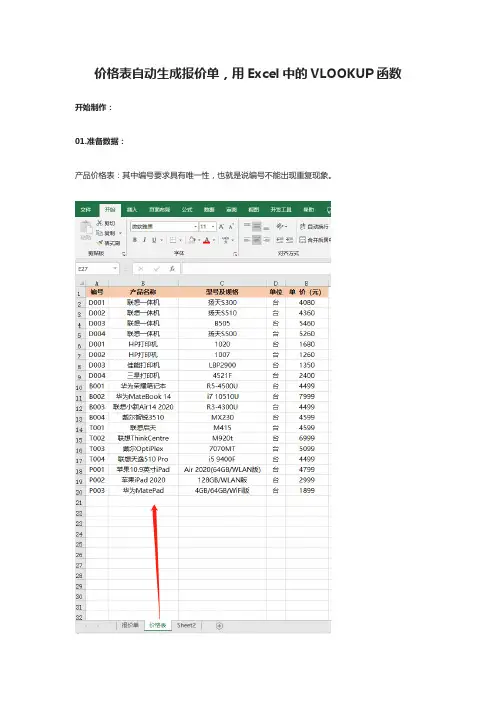The width and height of the screenshot is (496, 702).
Task: Expand the Name Box dropdown arrow
Action: point(115,269)
